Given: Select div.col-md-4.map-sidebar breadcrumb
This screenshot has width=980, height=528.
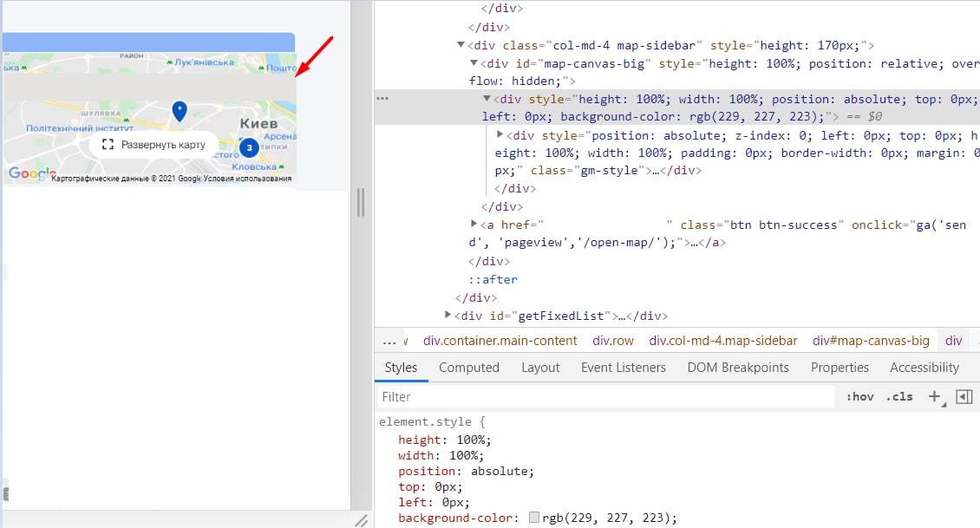Looking at the screenshot, I should coord(723,342).
